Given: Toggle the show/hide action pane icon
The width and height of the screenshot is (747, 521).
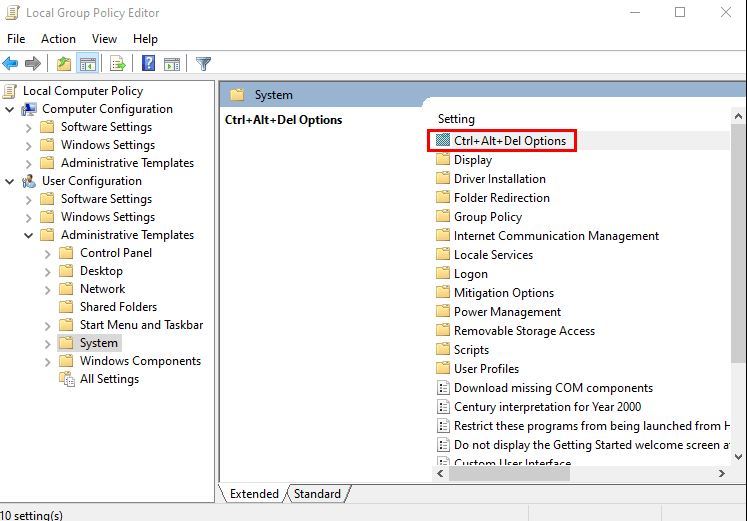Looking at the screenshot, I should (172, 63).
